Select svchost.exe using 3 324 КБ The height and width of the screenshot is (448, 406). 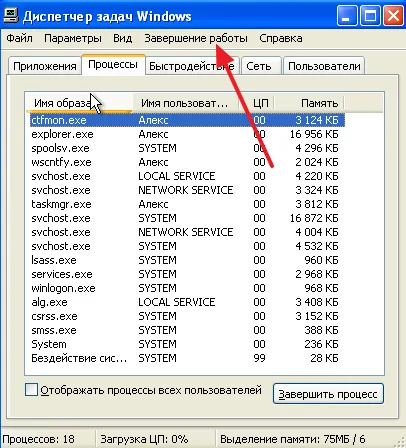[x=187, y=190]
